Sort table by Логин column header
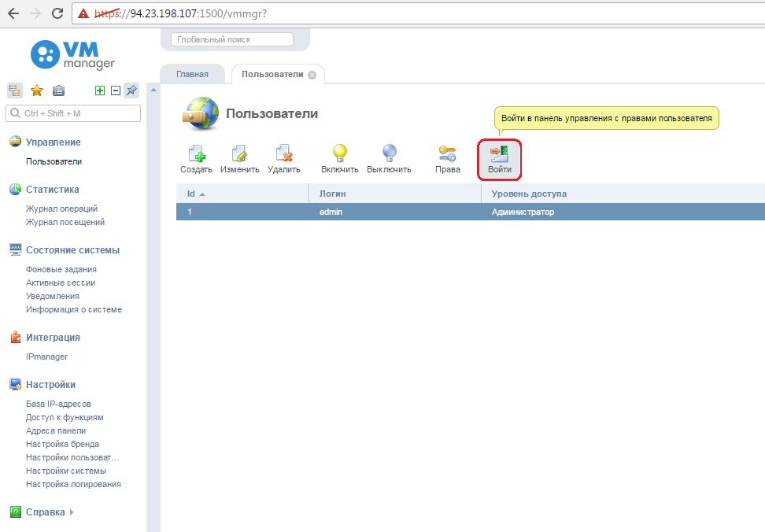This screenshot has width=765, height=532. point(395,194)
